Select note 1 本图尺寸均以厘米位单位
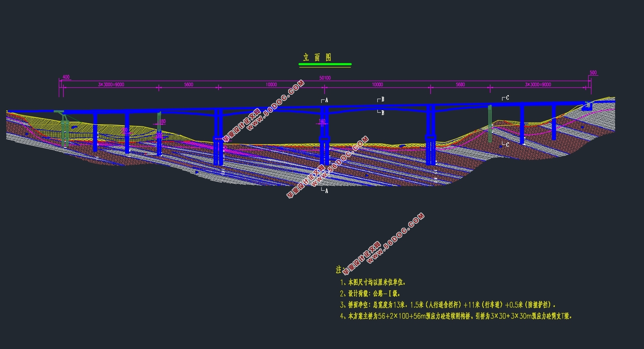This screenshot has height=349, width=644. pos(373,282)
